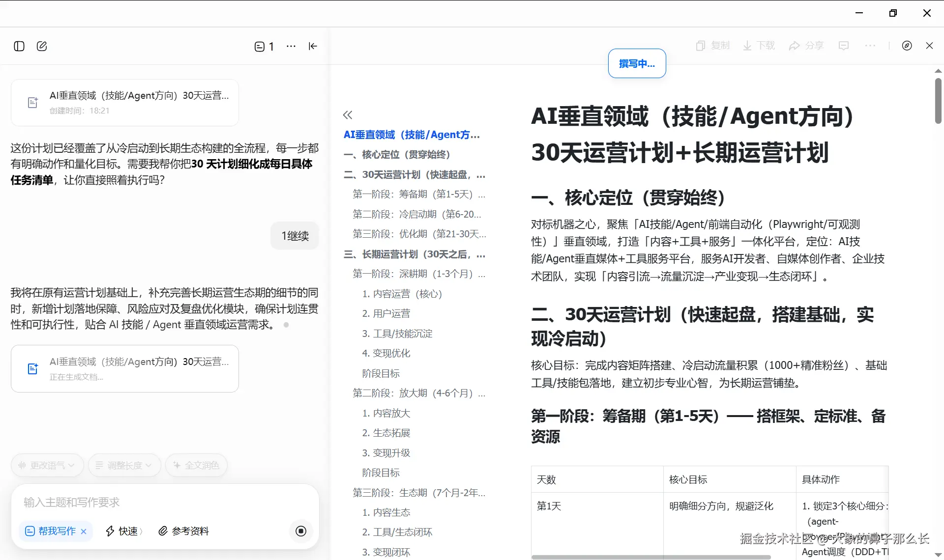Screen dimensions: 944x560
Task: Enable 全文润色 full-text polishing
Action: click(196, 465)
